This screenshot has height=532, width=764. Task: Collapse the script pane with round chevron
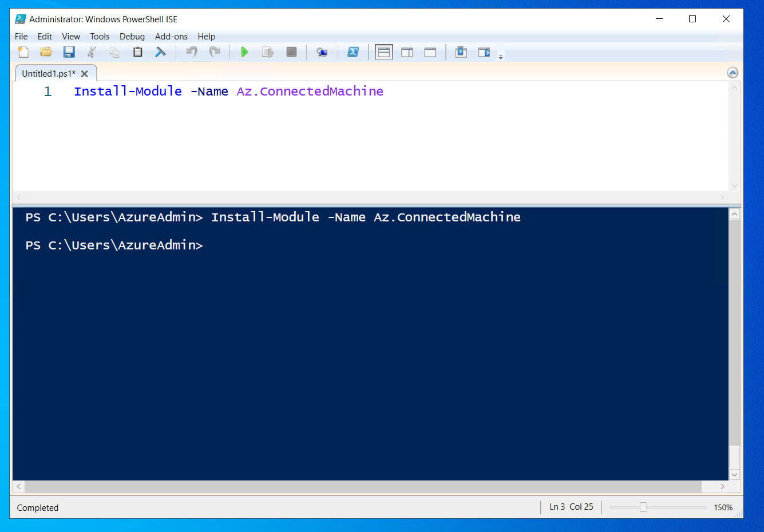point(733,73)
